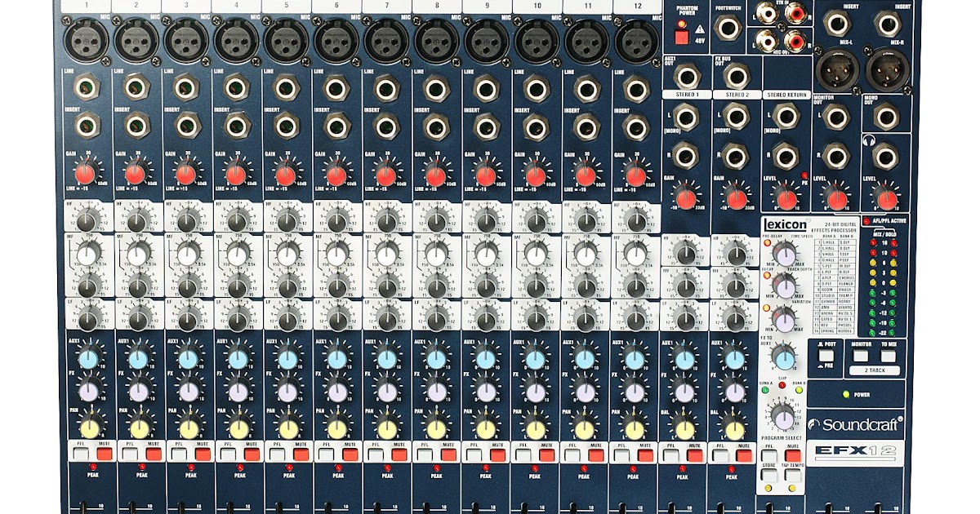Tap the TAP TEMPO button
The width and height of the screenshot is (980, 514).
pos(791,476)
